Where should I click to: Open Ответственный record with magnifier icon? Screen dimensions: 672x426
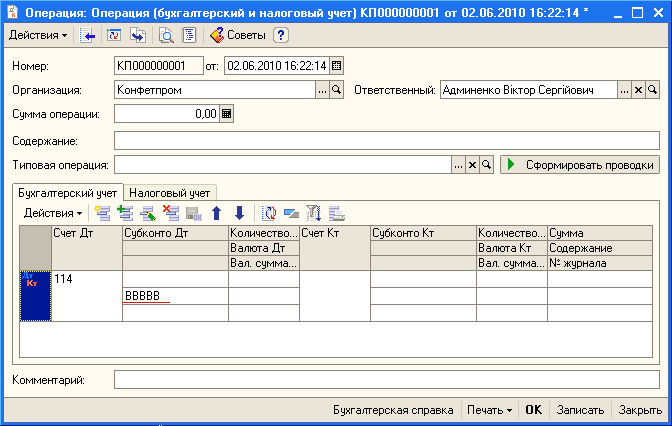coord(652,90)
